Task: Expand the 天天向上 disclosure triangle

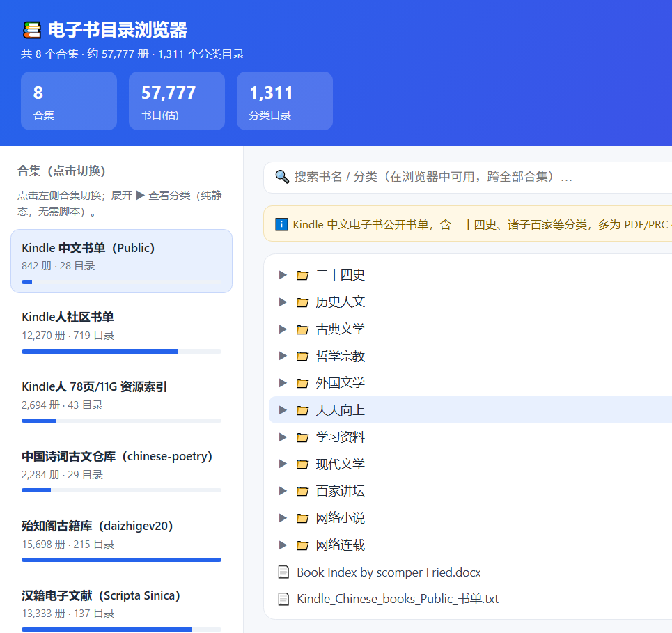Action: (283, 410)
